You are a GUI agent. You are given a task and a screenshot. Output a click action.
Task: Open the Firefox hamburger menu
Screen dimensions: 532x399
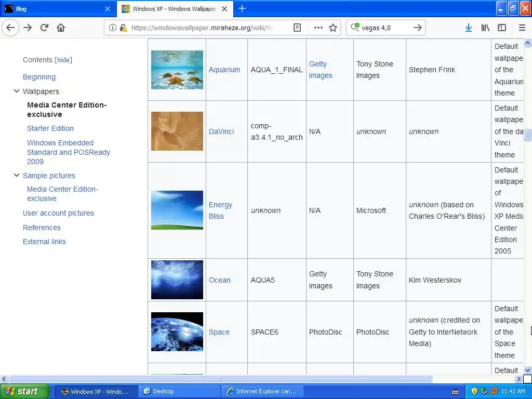(x=522, y=28)
